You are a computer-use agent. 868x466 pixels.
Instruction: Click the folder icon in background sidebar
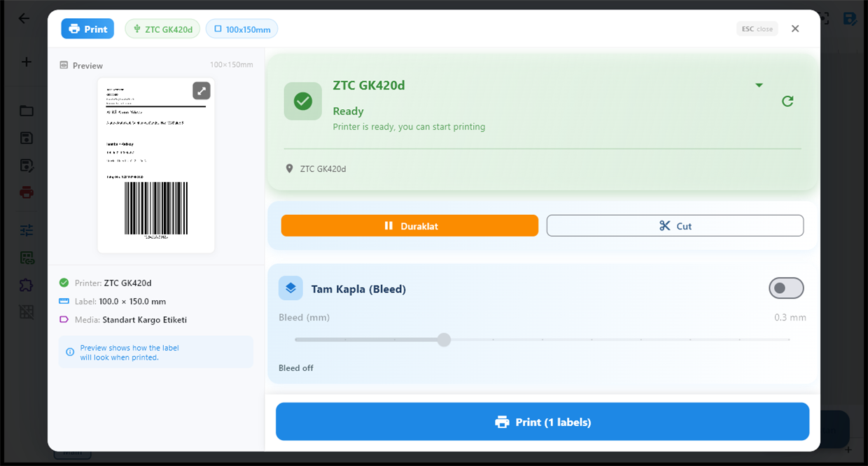[27, 111]
